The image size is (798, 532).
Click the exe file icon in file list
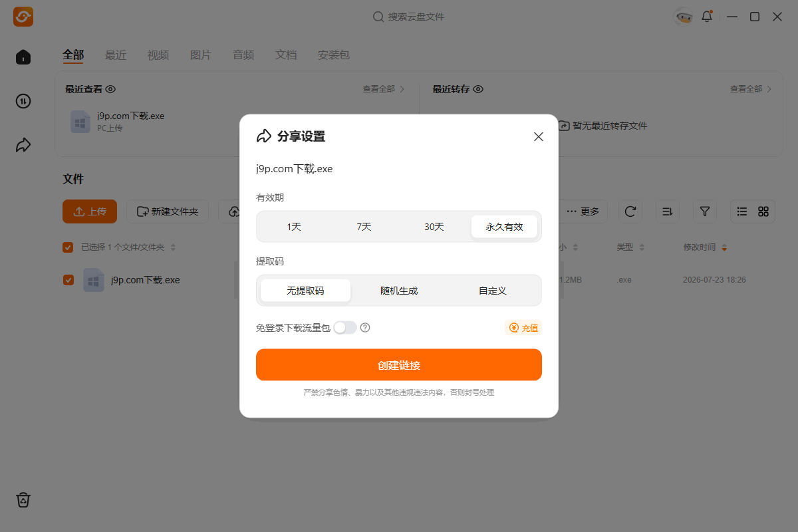click(x=94, y=280)
